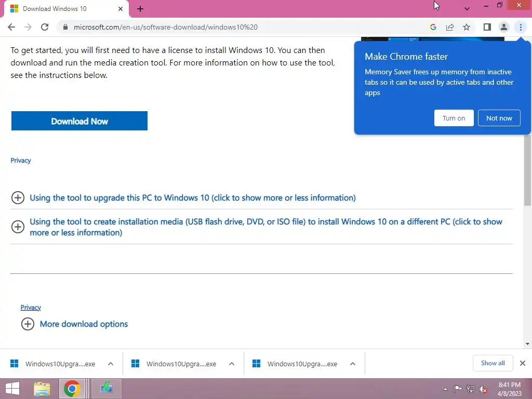Click More download options text
This screenshot has width=532, height=399.
point(84,324)
